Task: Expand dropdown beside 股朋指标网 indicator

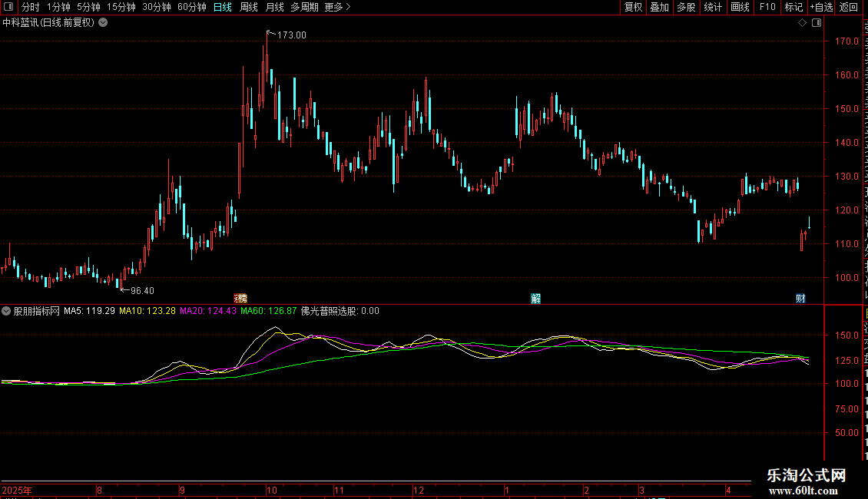Action: click(x=6, y=311)
